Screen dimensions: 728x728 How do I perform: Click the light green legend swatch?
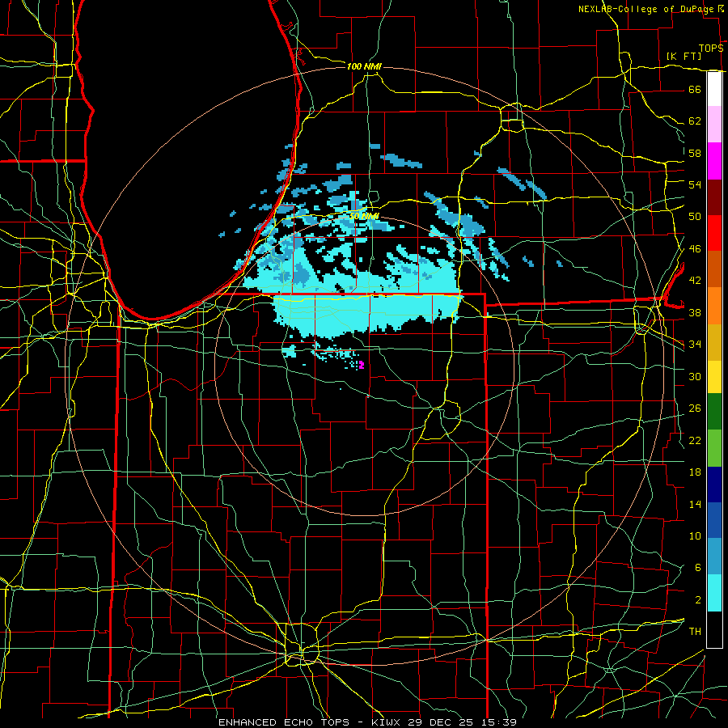coord(714,448)
